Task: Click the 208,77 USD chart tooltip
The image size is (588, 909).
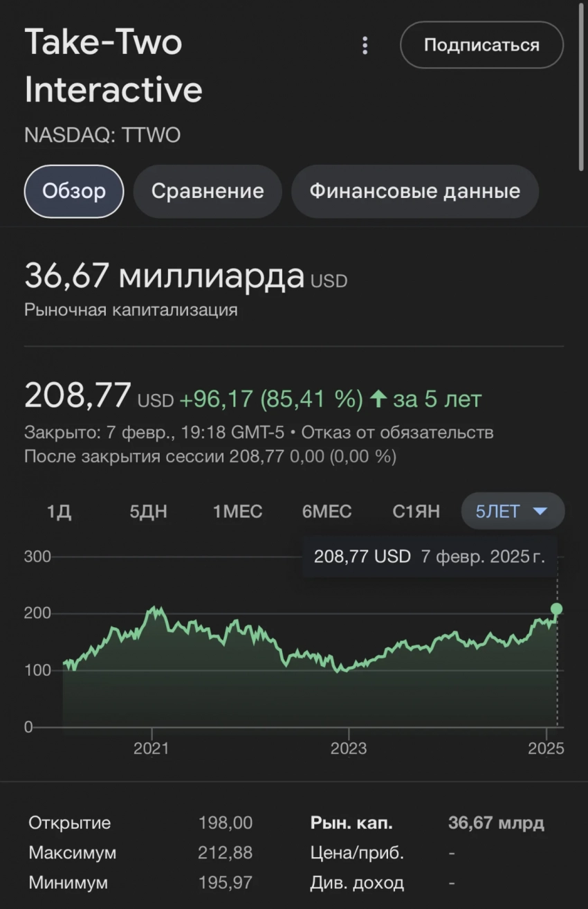Action: (429, 557)
